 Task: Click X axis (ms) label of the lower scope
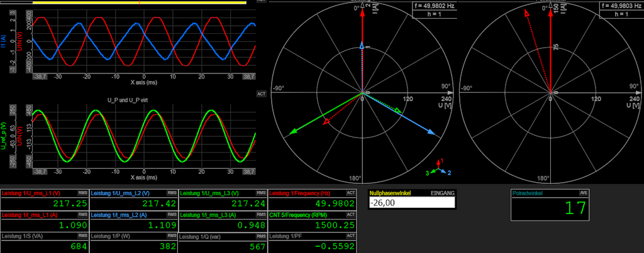tap(144, 178)
